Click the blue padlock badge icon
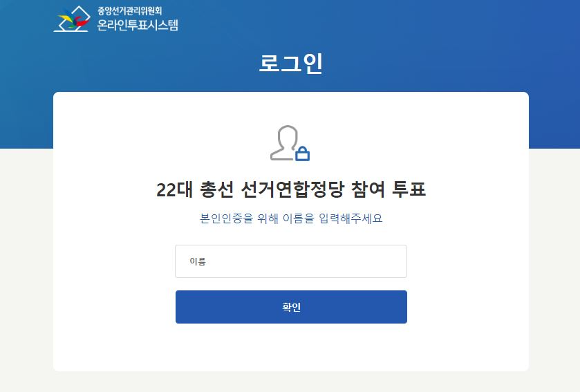 tap(303, 153)
